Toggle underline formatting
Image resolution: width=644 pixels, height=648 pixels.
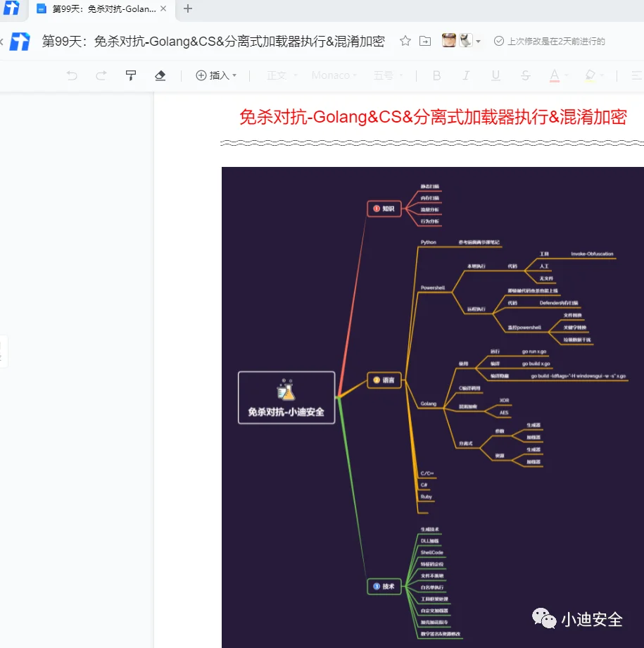495,75
